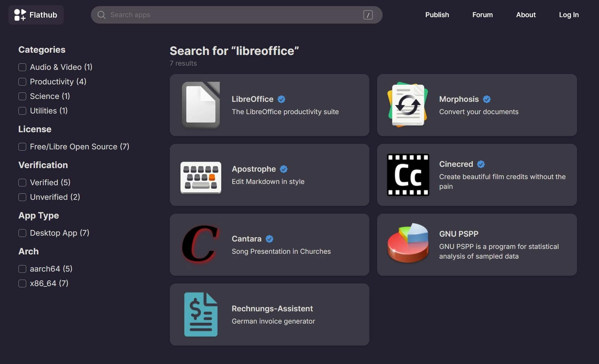Check the Desktop App type filter
This screenshot has height=364, width=599.
pos(22,233)
